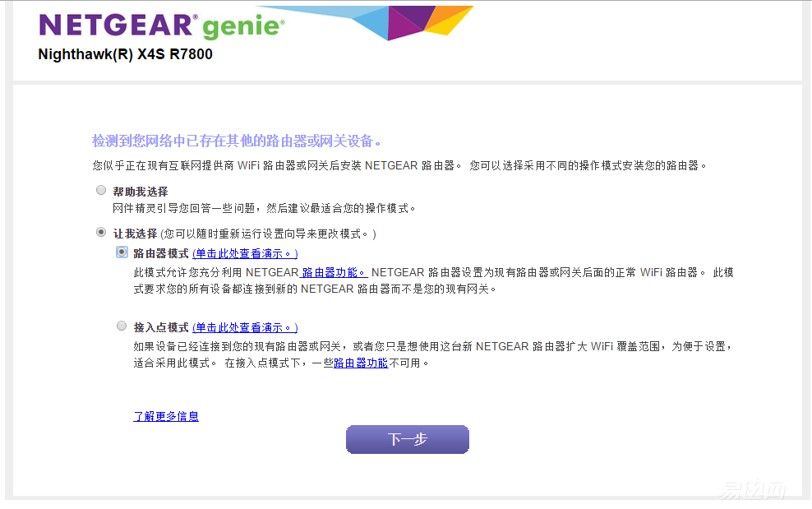Click the Nighthawk(R) X4S R7800 model name

(x=125, y=54)
